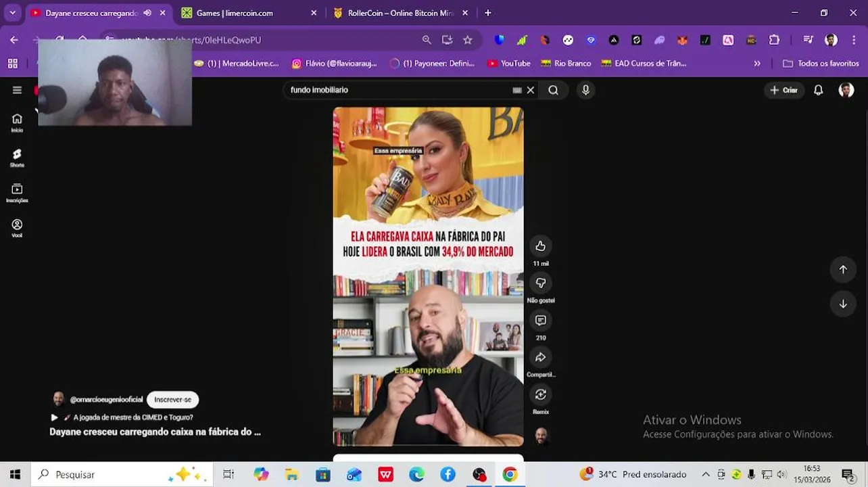This screenshot has width=868, height=487.
Task: Open the Rio Branco bookmark
Action: pos(566,64)
